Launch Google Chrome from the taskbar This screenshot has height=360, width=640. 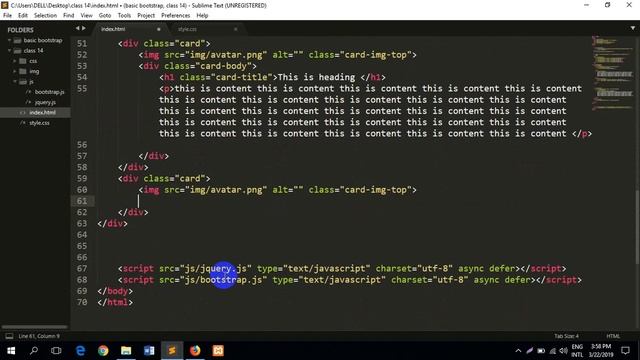(103, 351)
